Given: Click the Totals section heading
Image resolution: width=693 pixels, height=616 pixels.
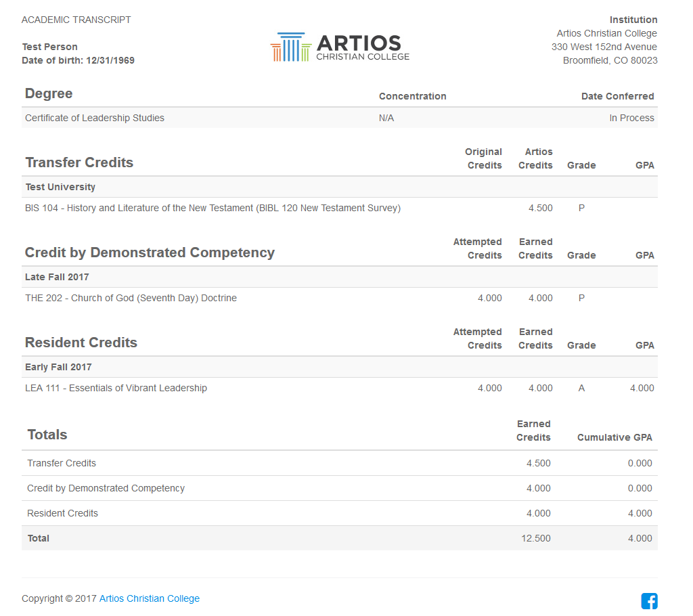Looking at the screenshot, I should 47,435.
